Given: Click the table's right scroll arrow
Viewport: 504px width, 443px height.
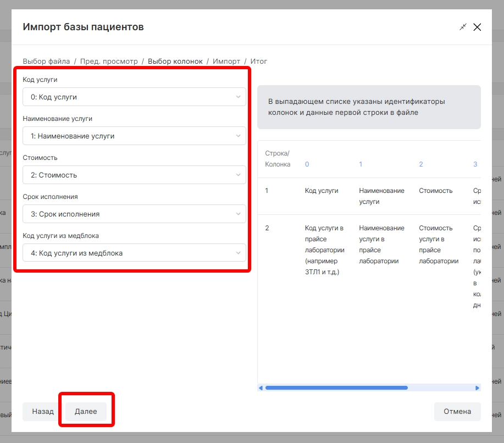Looking at the screenshot, I should (477, 388).
